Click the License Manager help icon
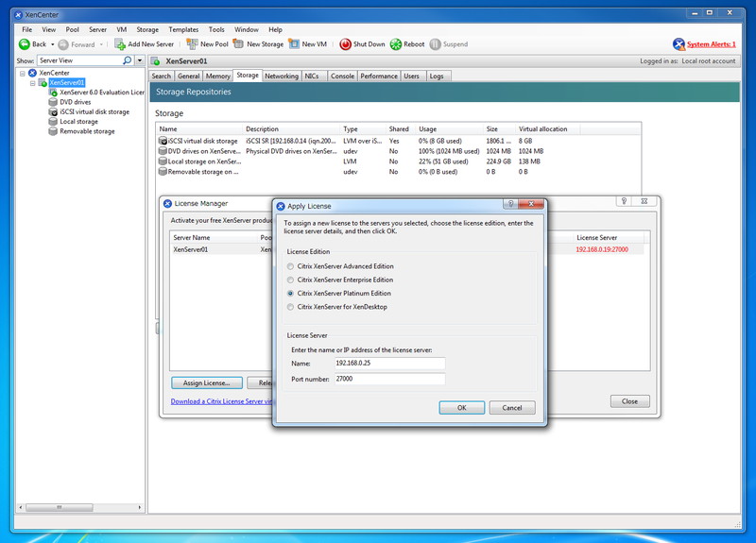Image resolution: width=756 pixels, height=543 pixels. coord(624,201)
